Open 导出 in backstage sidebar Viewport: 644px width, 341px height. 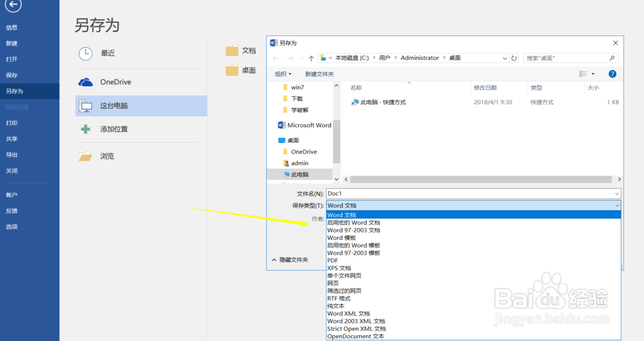(x=12, y=155)
